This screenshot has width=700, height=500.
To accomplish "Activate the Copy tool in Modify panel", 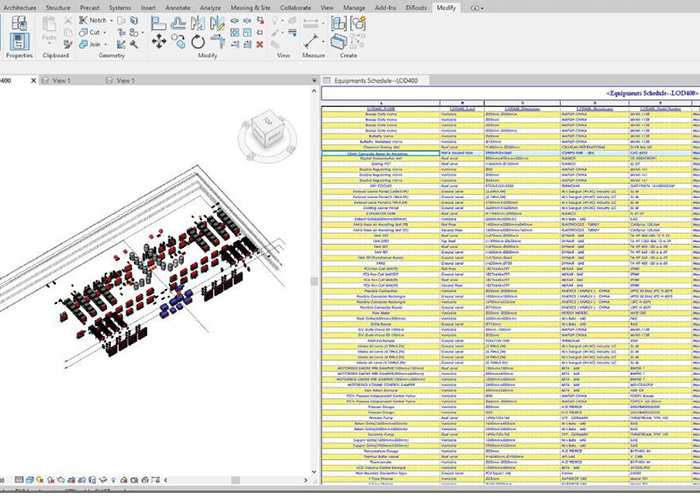I will 178,42.
